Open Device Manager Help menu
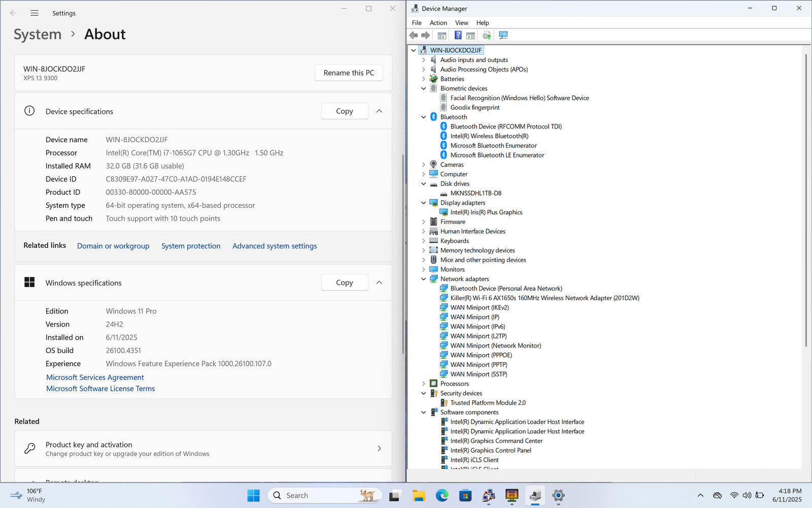 (483, 23)
